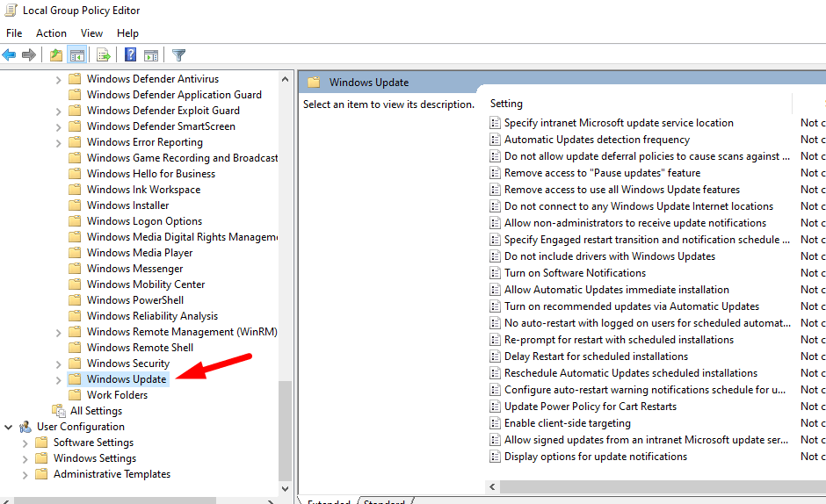Toggle Show/Hide Console Tree toolbar icon
The height and width of the screenshot is (504, 826).
77,55
